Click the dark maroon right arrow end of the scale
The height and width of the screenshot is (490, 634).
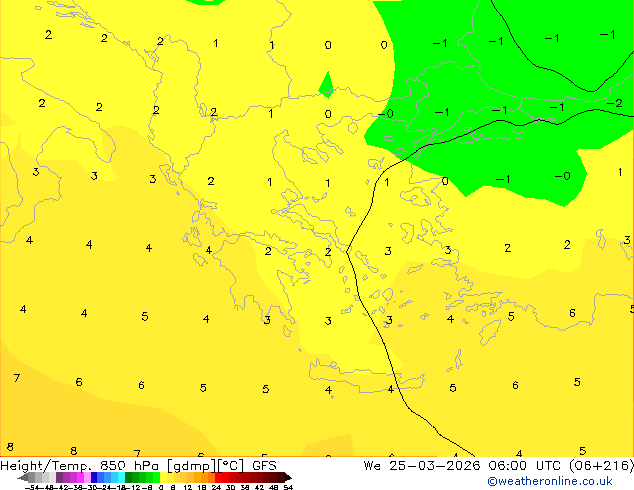[x=288, y=478]
